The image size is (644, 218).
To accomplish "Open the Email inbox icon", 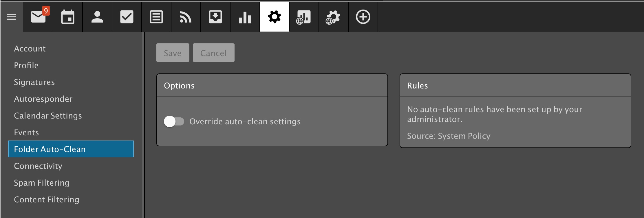I will tap(38, 17).
